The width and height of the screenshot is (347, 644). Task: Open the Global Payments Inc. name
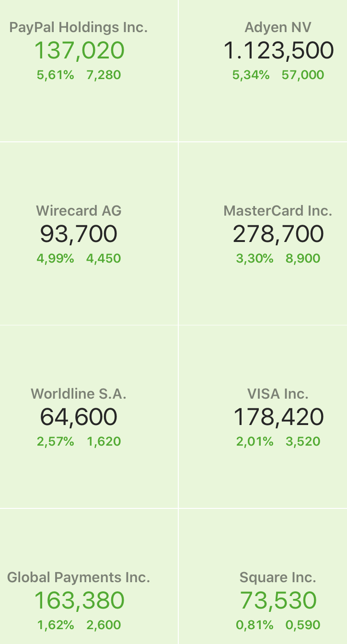[x=79, y=577]
